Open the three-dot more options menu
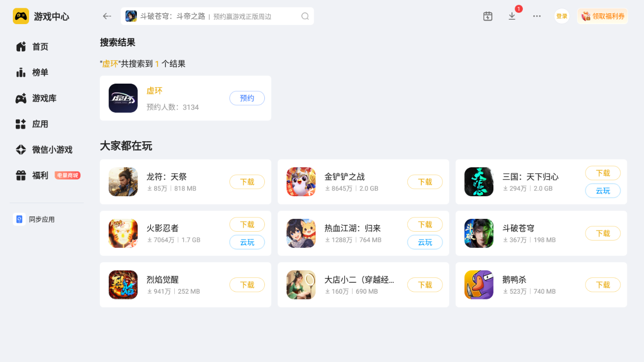Viewport: 644px width, 362px height. [x=537, y=16]
